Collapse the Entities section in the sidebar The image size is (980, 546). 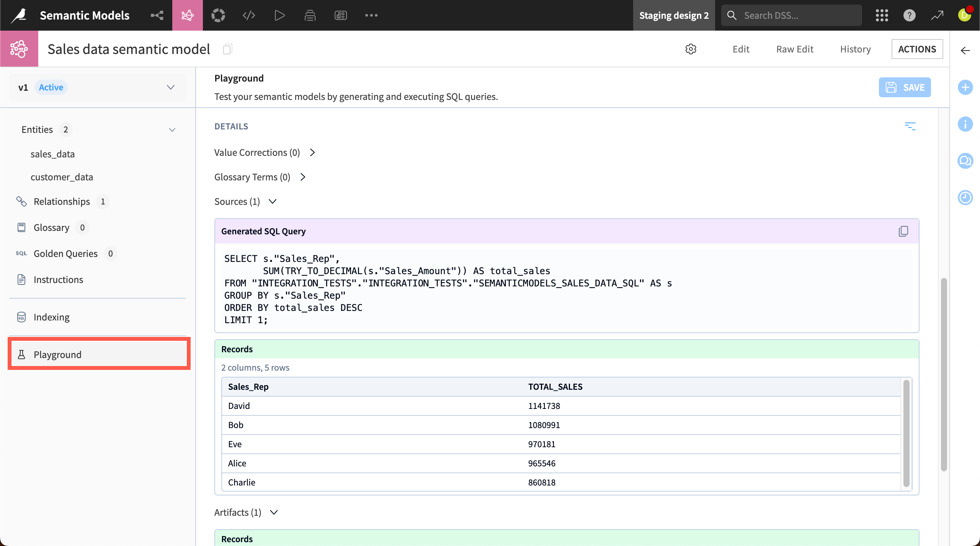pos(172,129)
